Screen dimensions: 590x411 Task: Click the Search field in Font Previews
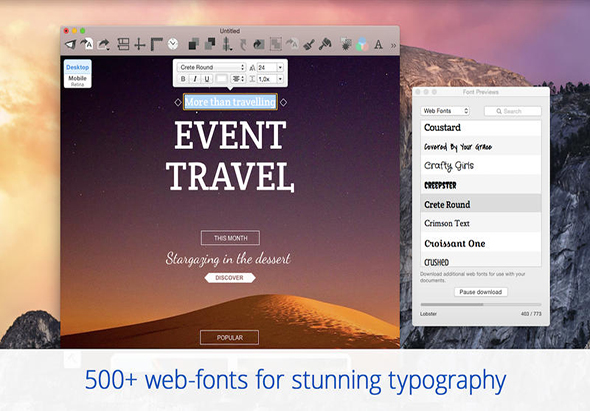[x=512, y=111]
